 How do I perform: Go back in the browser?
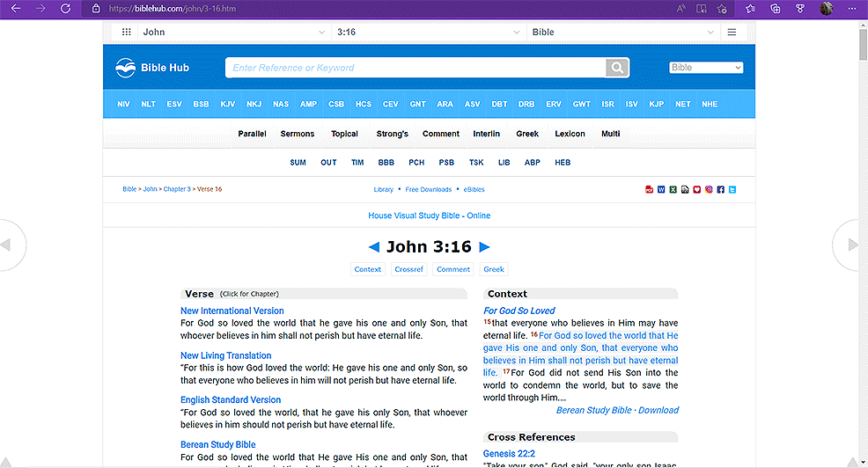[x=16, y=8]
